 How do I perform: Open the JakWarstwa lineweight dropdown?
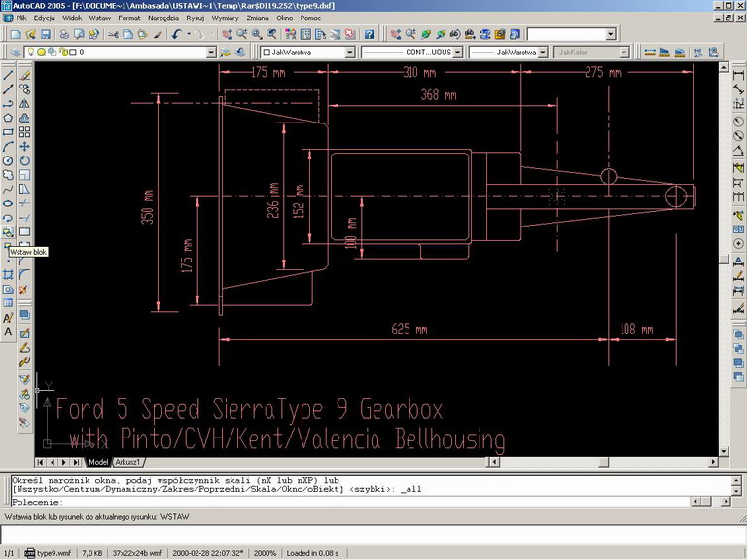tap(542, 52)
